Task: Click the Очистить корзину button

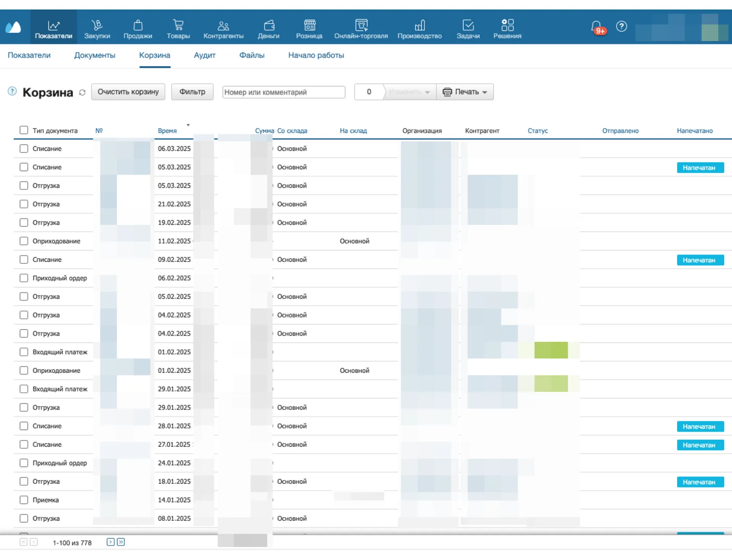Action: tap(128, 92)
